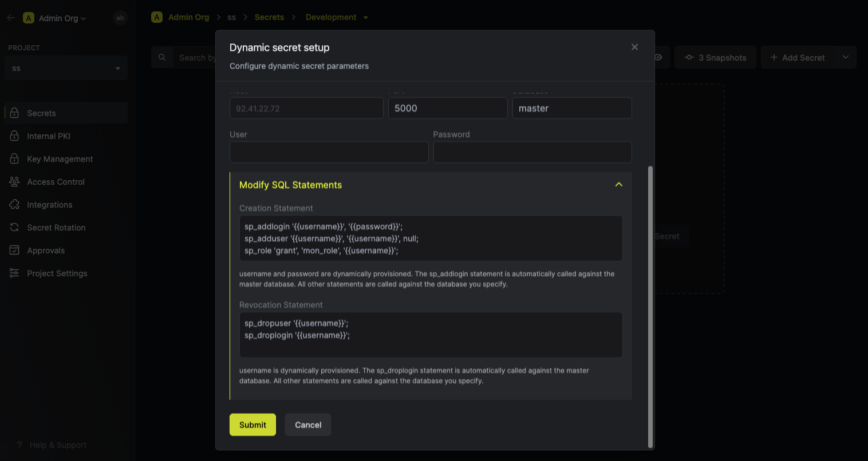The width and height of the screenshot is (868, 461).
Task: Open the Admin Org organization dropdown
Action: pos(55,18)
